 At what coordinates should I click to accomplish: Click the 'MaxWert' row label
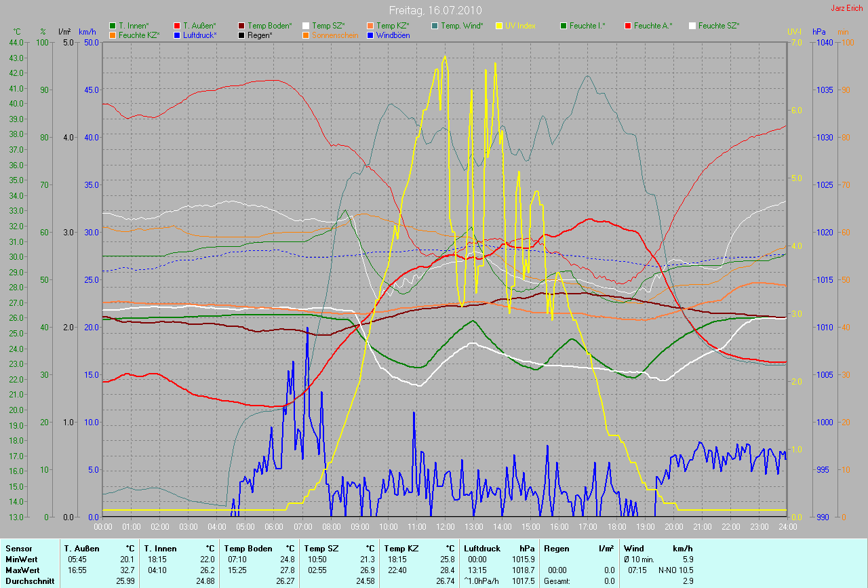(x=21, y=570)
